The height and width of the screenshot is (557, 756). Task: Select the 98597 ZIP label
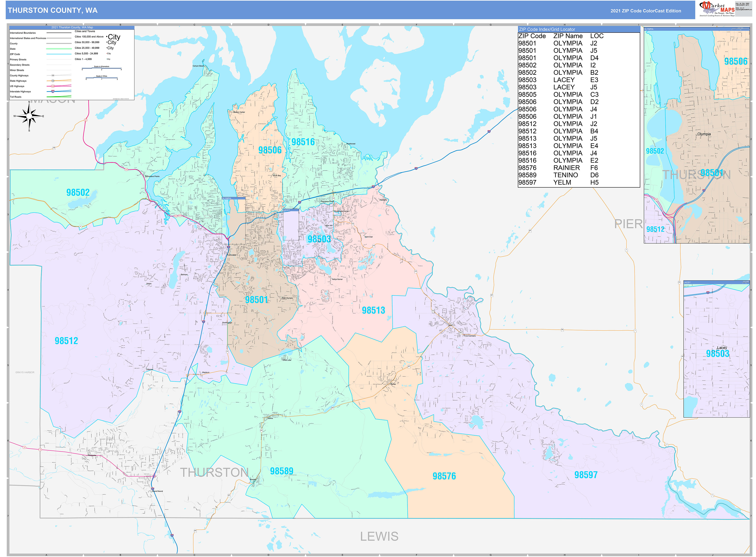coord(586,475)
